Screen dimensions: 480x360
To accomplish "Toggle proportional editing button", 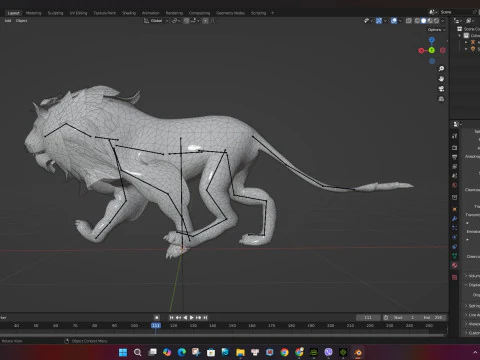I will (x=206, y=21).
